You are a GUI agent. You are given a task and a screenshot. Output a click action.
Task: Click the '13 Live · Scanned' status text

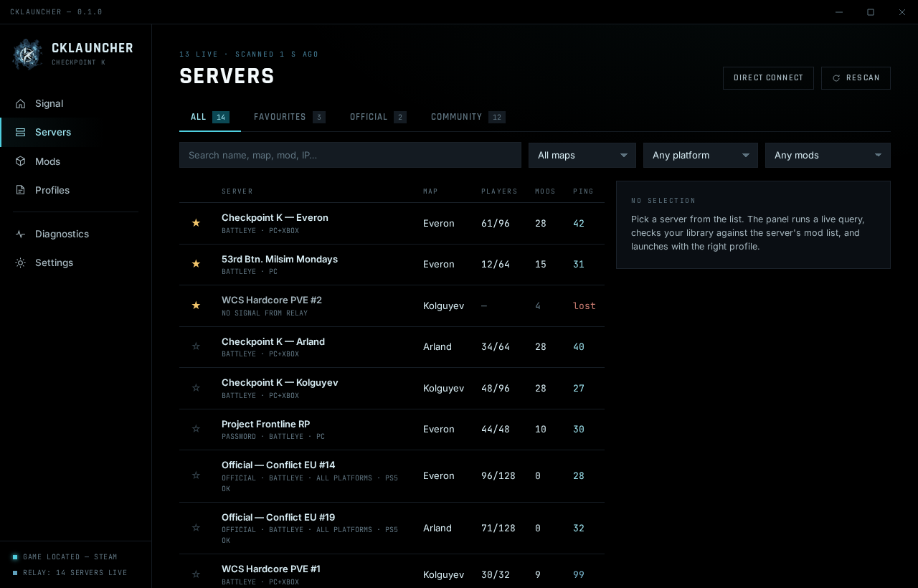[x=249, y=54]
